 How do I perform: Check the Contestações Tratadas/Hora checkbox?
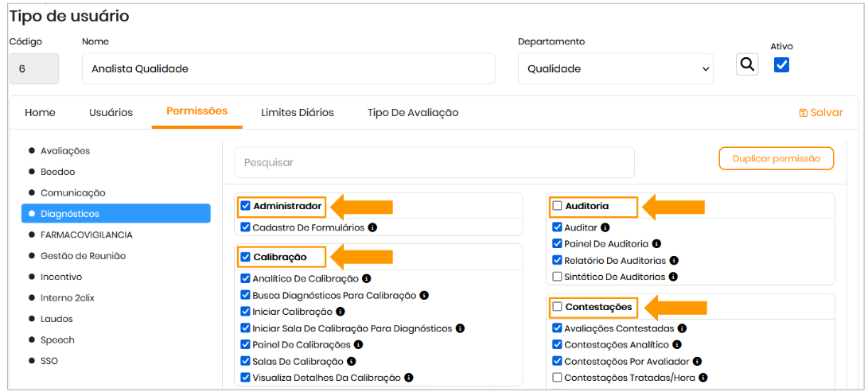point(557,378)
